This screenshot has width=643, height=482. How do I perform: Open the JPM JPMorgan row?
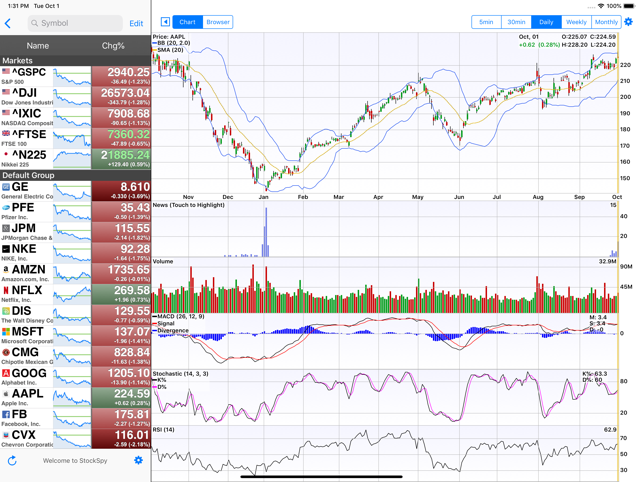tap(75, 232)
